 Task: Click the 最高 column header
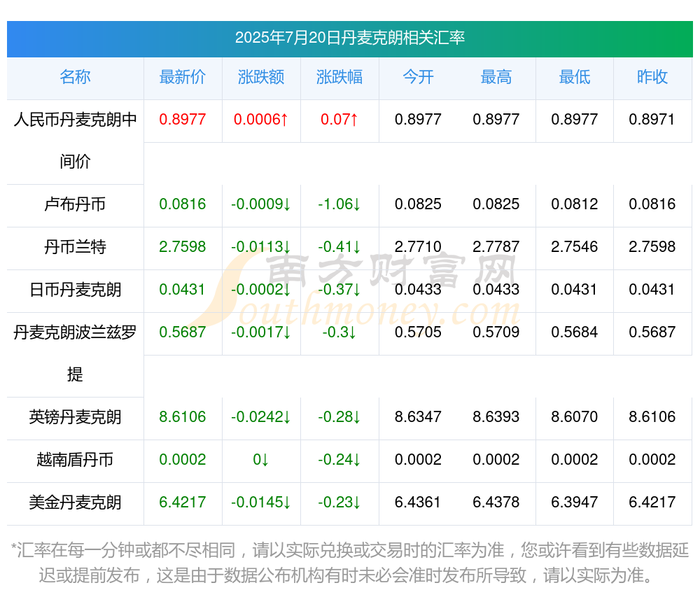(496, 77)
